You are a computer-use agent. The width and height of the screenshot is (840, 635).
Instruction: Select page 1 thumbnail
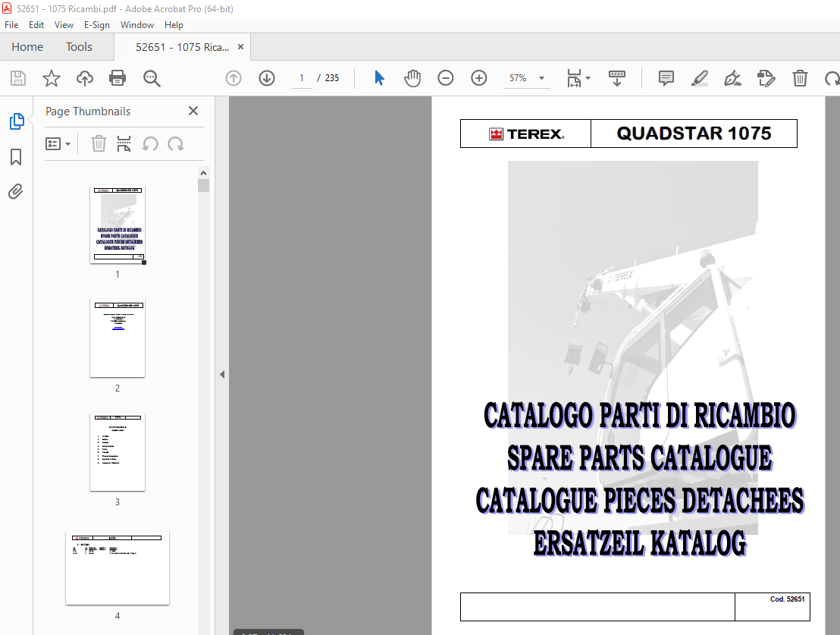[x=118, y=224]
